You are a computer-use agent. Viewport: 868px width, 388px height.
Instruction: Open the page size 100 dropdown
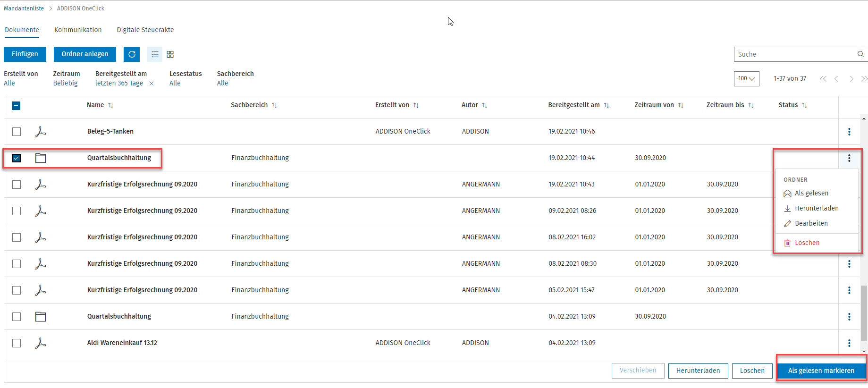(746, 79)
